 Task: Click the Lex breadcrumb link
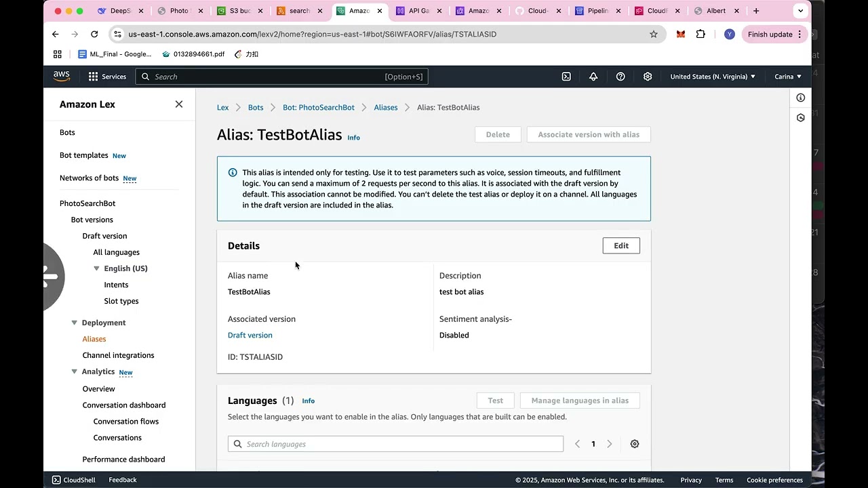[222, 107]
